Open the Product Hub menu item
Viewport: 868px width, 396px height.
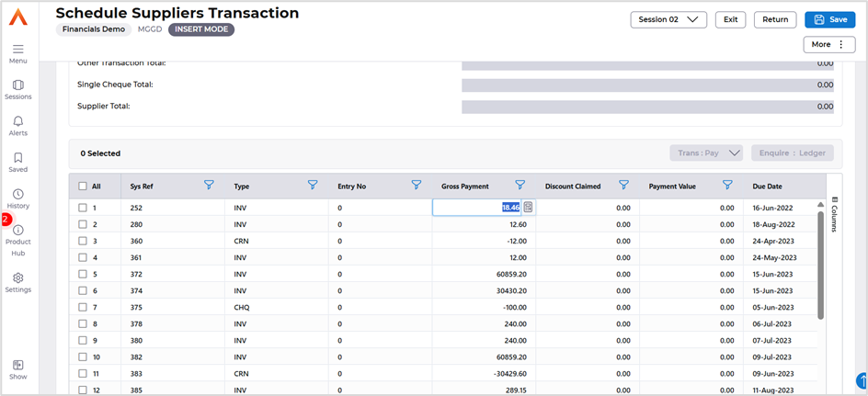pos(18,236)
